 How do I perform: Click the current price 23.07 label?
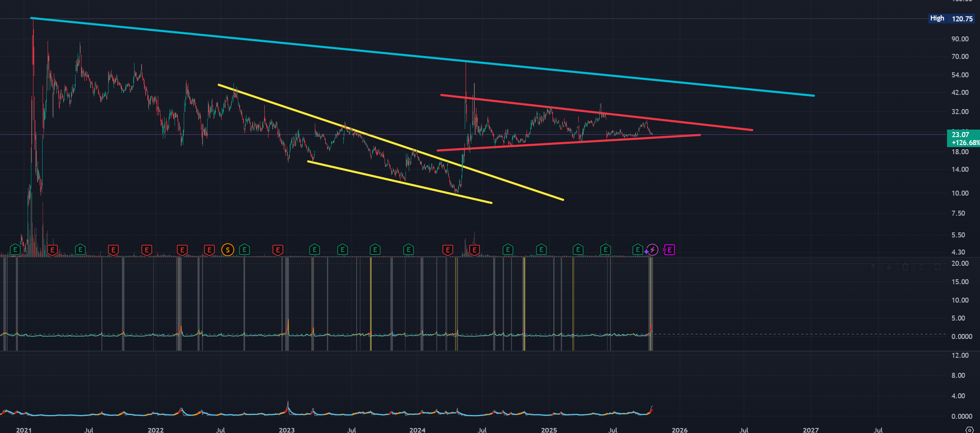pos(960,135)
